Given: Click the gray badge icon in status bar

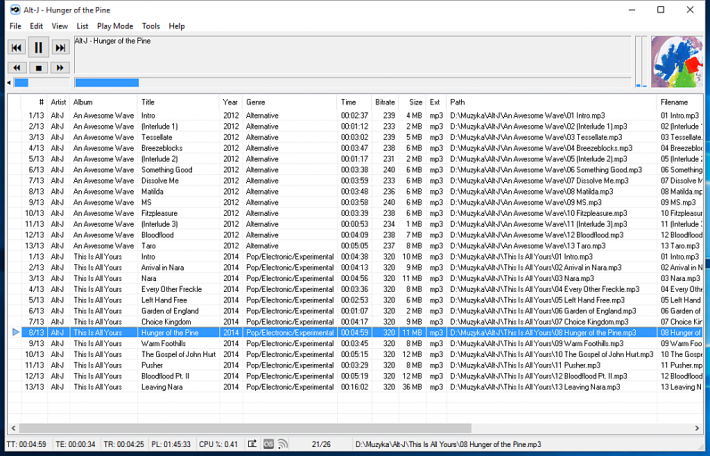Looking at the screenshot, I should click(269, 444).
